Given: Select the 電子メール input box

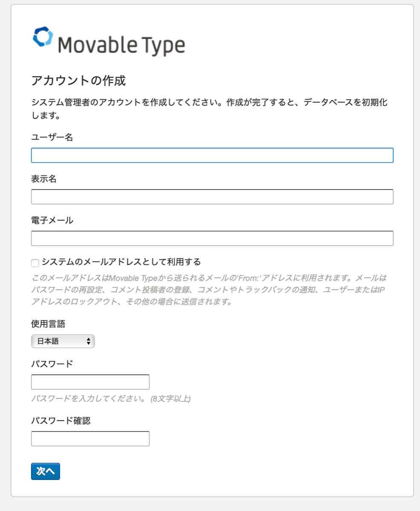Looking at the screenshot, I should 212,238.
